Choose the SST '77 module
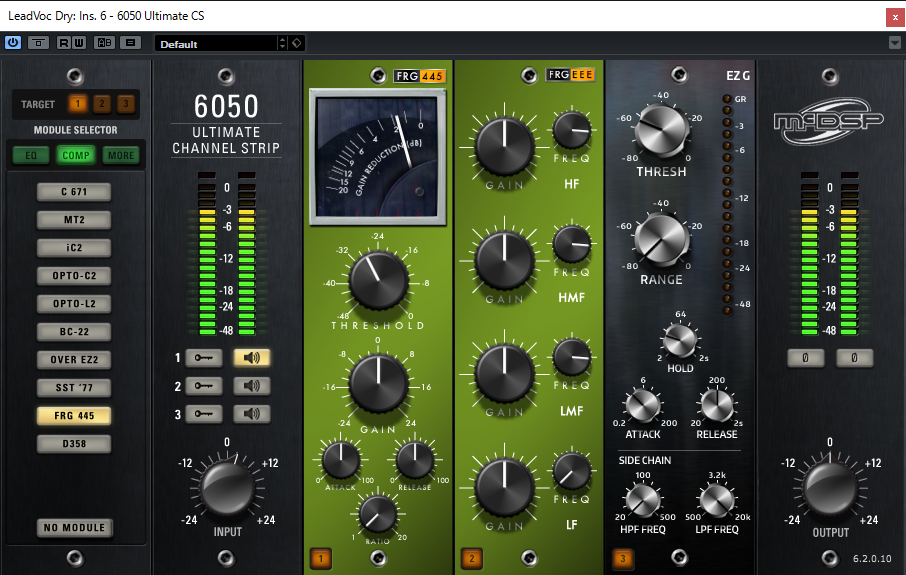This screenshot has height=575, width=906. (x=74, y=388)
